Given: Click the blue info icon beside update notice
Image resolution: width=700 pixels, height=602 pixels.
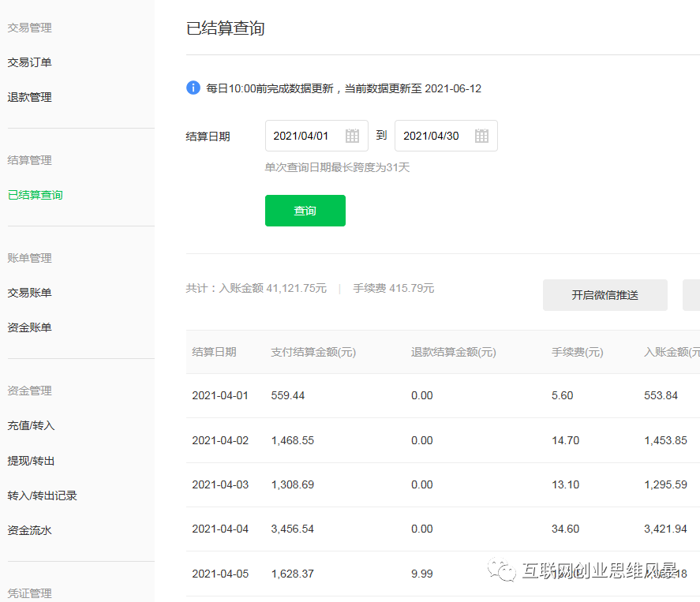Looking at the screenshot, I should tap(193, 88).
